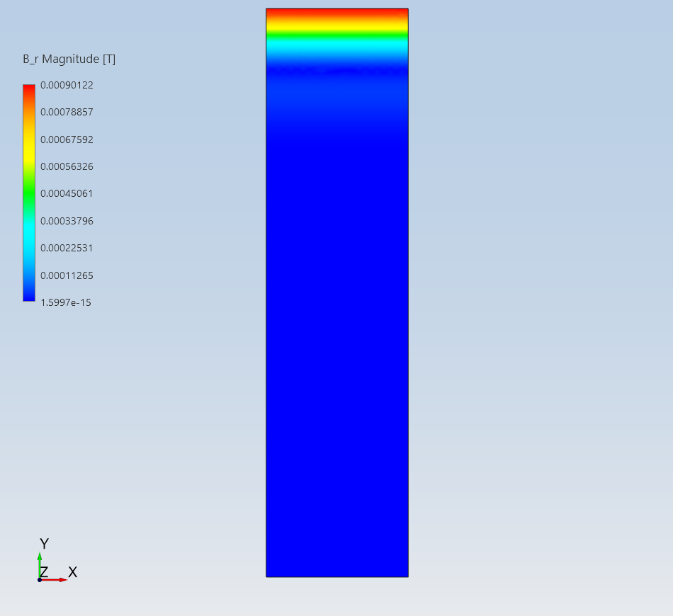
Task: Select legend value 0.00078857
Action: [x=67, y=112]
